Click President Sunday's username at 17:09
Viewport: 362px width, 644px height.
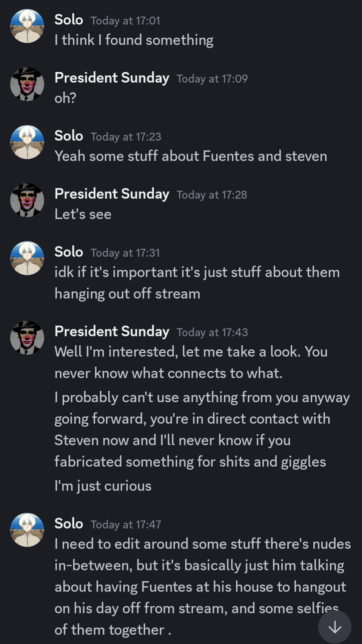tap(112, 78)
